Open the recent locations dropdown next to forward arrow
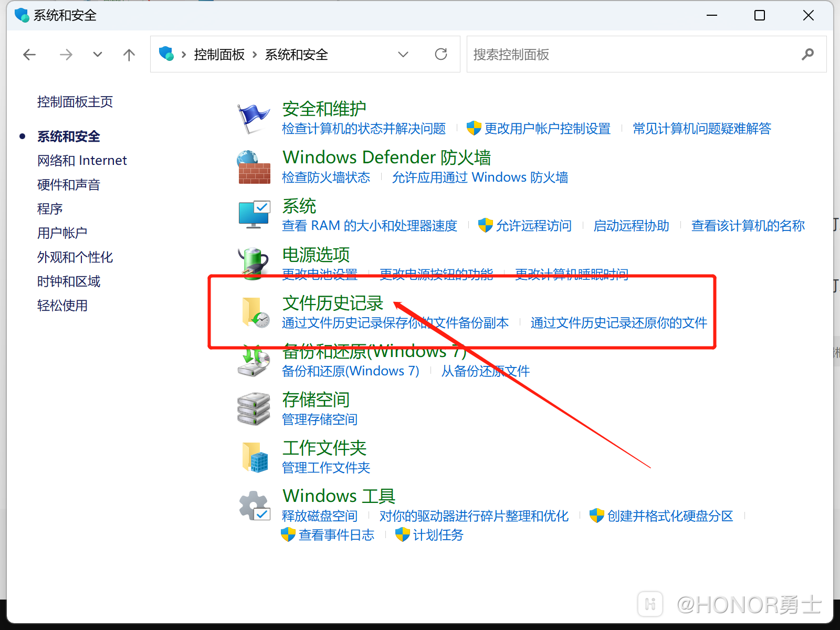The height and width of the screenshot is (630, 840). [98, 54]
